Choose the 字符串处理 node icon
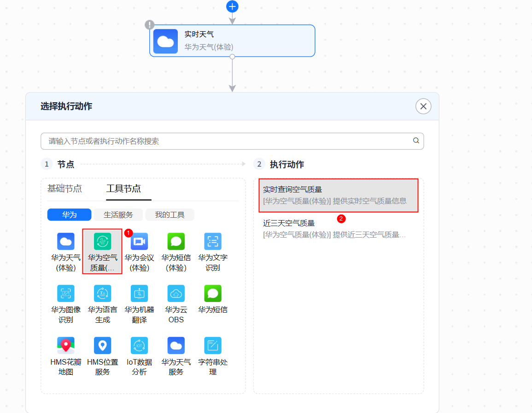Viewport: 532px width, 413px height. point(213,345)
